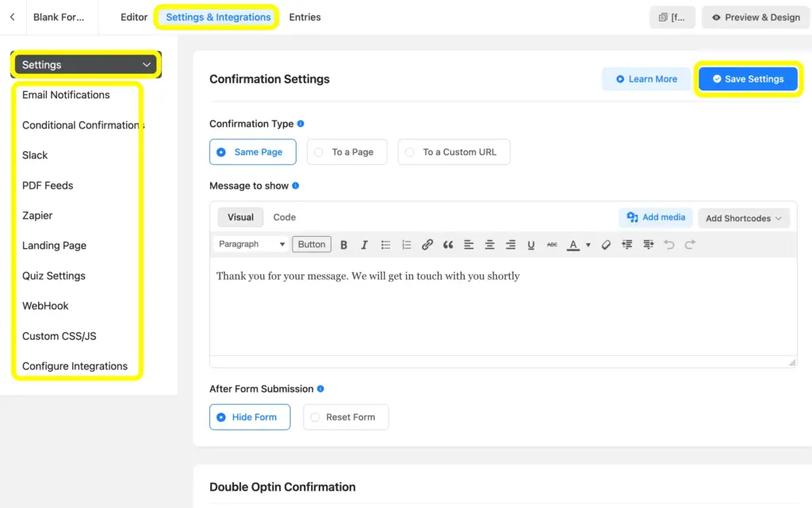Viewport: 812px width, 508px height.
Task: Expand the Add Shortcodes dropdown
Action: tap(743, 216)
